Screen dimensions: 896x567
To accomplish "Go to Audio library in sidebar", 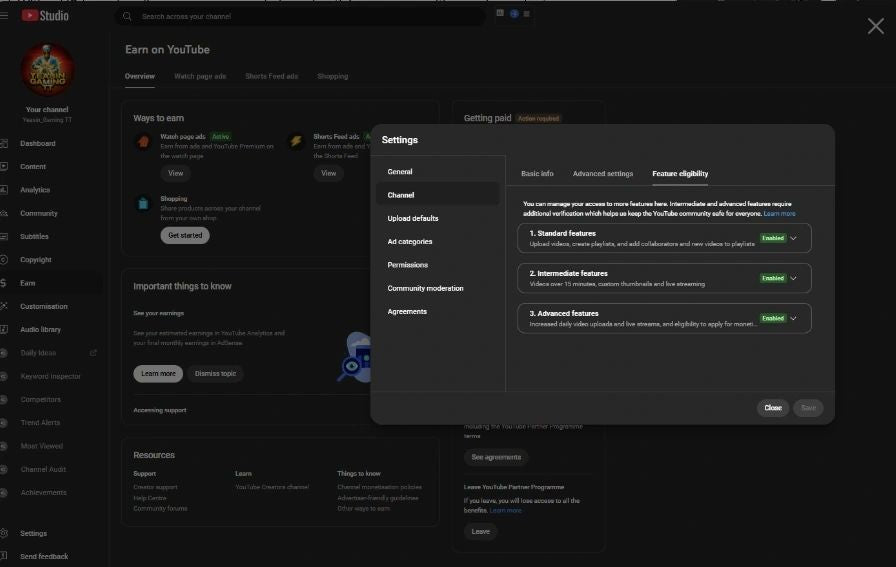I will [40, 329].
